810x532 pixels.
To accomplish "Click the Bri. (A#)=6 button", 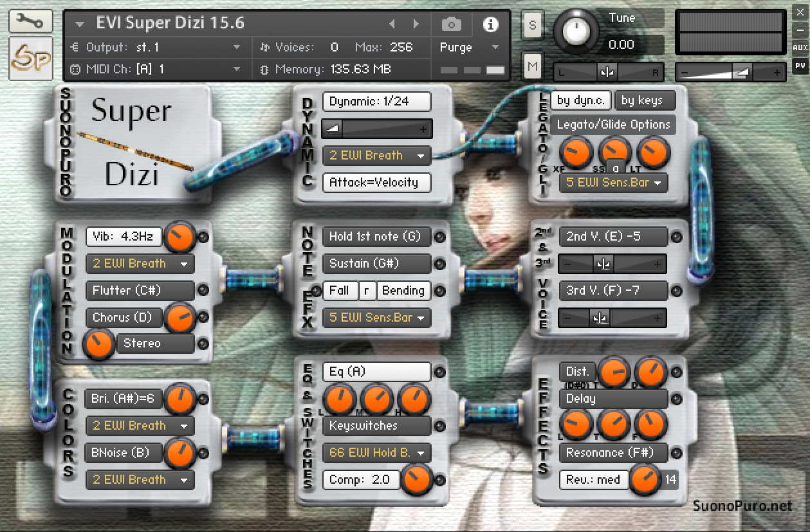I will (124, 399).
